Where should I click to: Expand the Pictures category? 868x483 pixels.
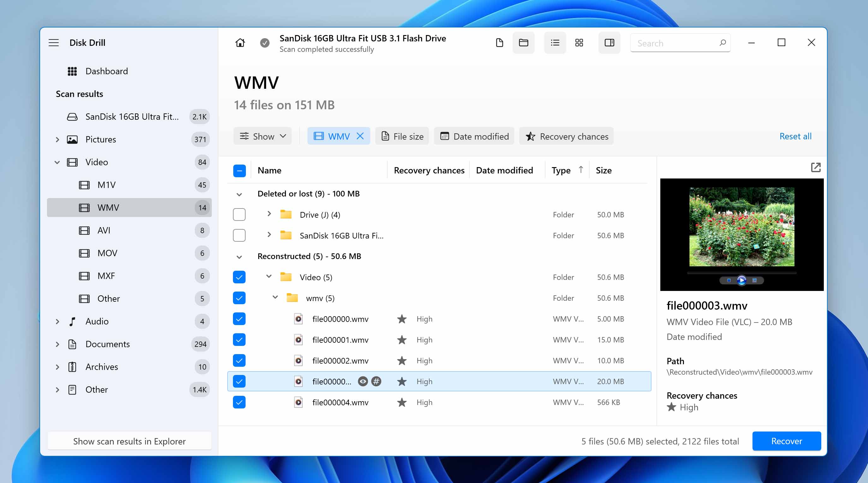coord(57,140)
